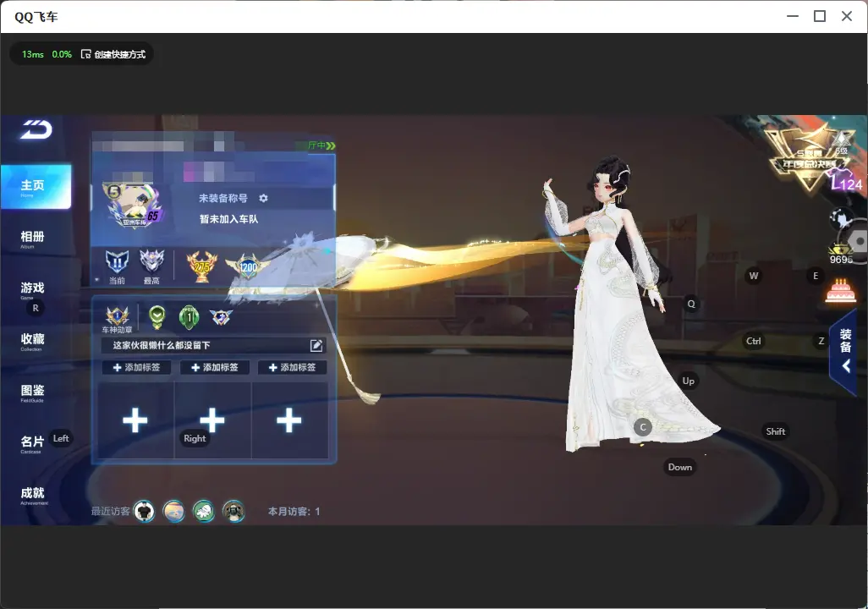Click the Shift key overlay

pos(776,431)
